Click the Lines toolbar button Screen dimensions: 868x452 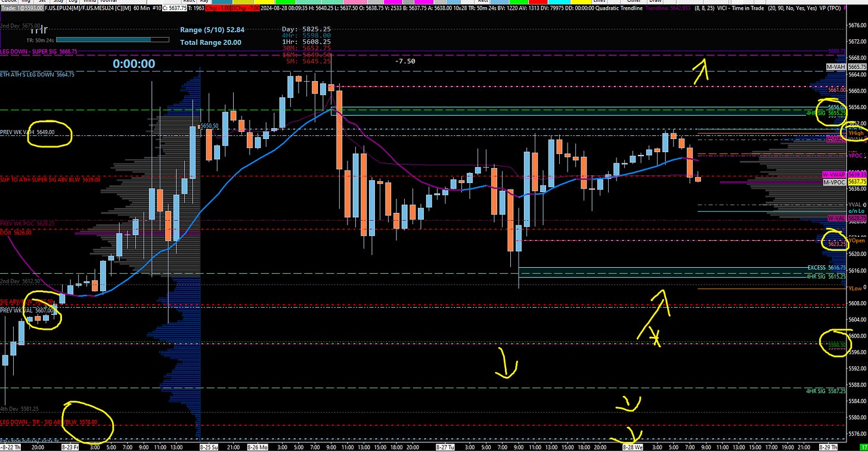(x=599, y=2)
